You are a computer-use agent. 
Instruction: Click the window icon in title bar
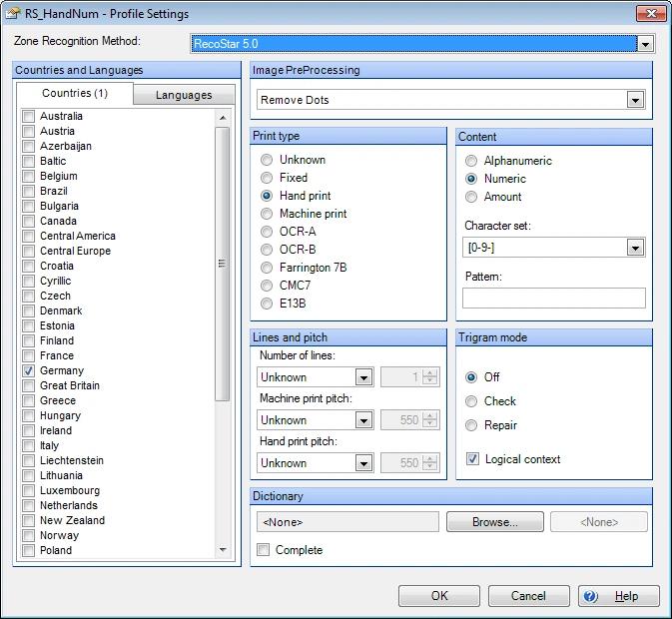click(13, 14)
